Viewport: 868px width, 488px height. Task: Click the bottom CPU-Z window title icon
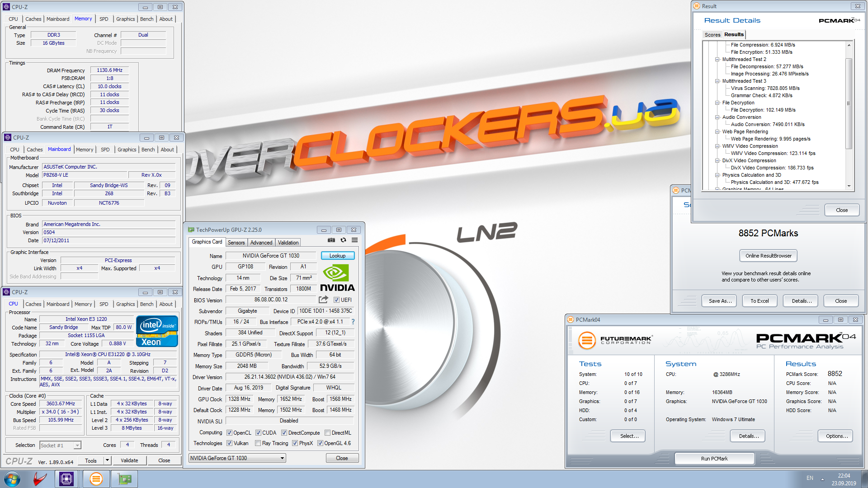click(7, 292)
